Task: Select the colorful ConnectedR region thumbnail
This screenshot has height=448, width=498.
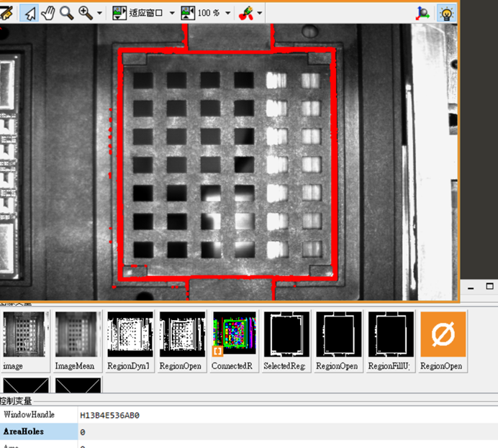Action: coord(232,334)
